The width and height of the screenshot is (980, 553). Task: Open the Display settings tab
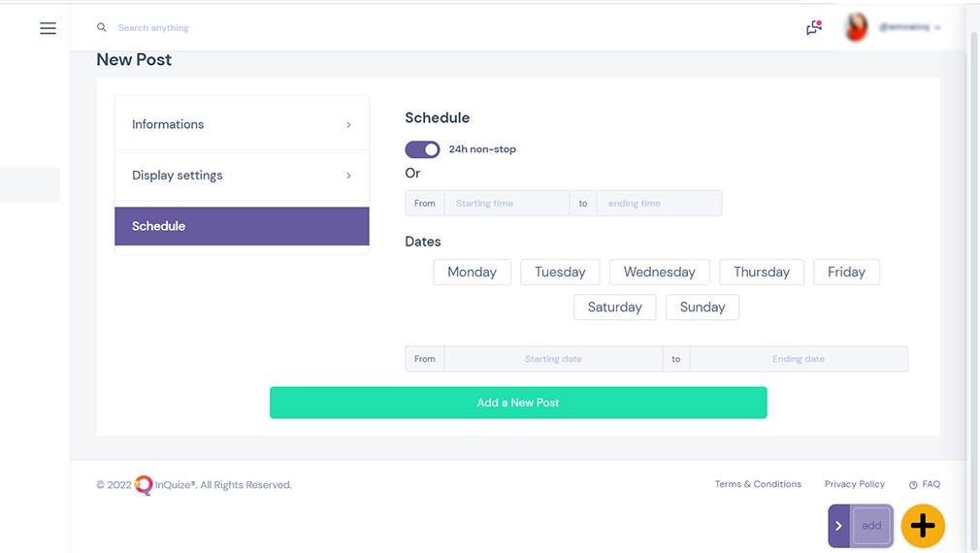click(x=242, y=176)
